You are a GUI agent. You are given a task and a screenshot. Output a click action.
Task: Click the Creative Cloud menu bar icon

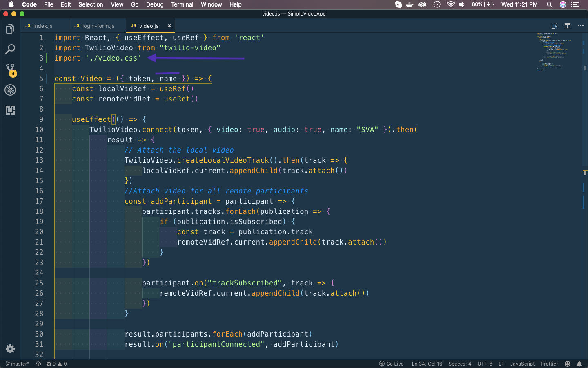423,4
